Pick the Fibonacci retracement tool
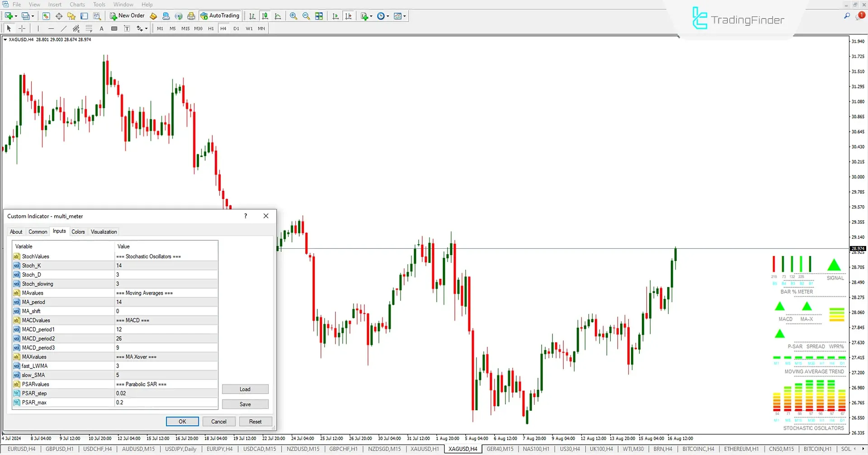The width and height of the screenshot is (868, 455). point(89,28)
